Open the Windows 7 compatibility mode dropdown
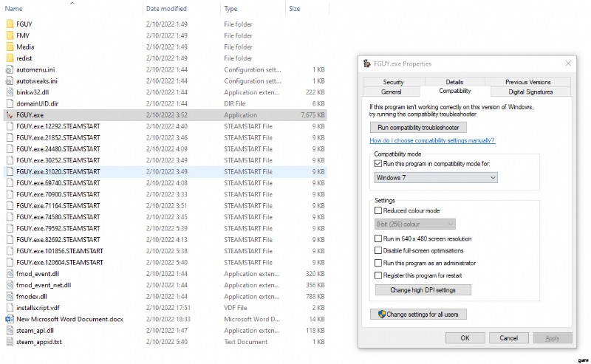The image size is (591, 364). tap(436, 177)
